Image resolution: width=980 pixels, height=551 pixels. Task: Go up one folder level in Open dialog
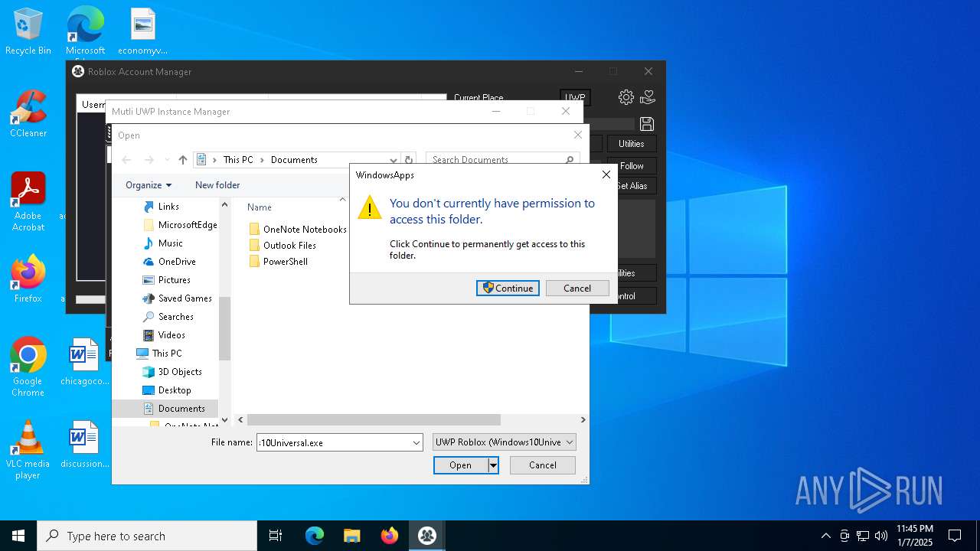tap(182, 160)
